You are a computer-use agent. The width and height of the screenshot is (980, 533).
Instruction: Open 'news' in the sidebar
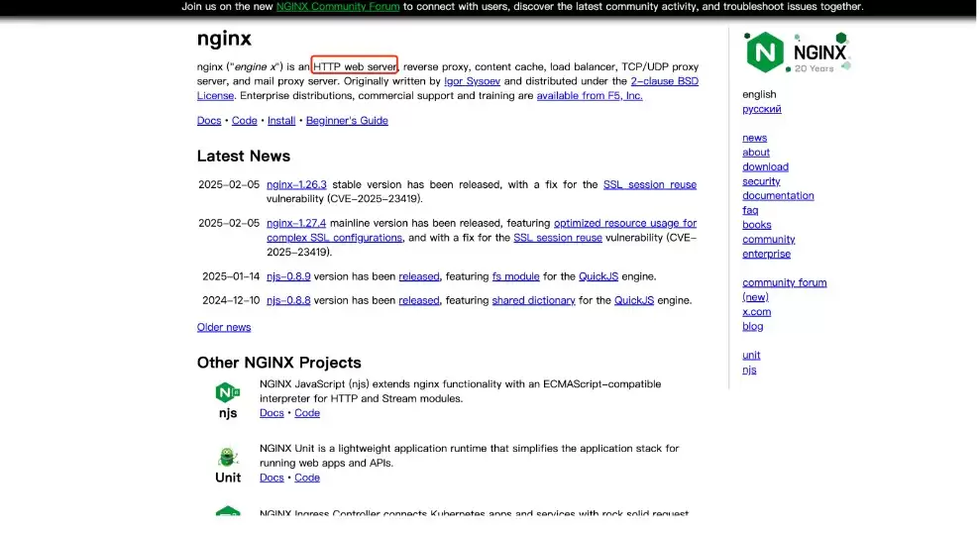click(754, 138)
